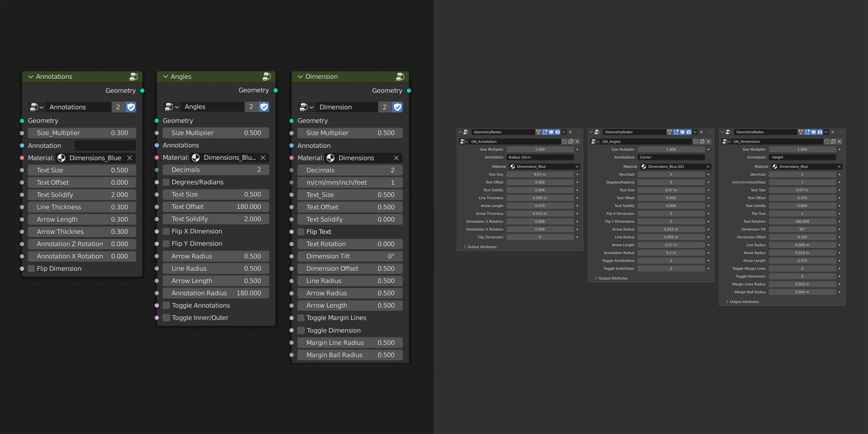Screen dimensions: 868x434
Task: Collapse the Angles node with its header chevron
Action: point(166,77)
